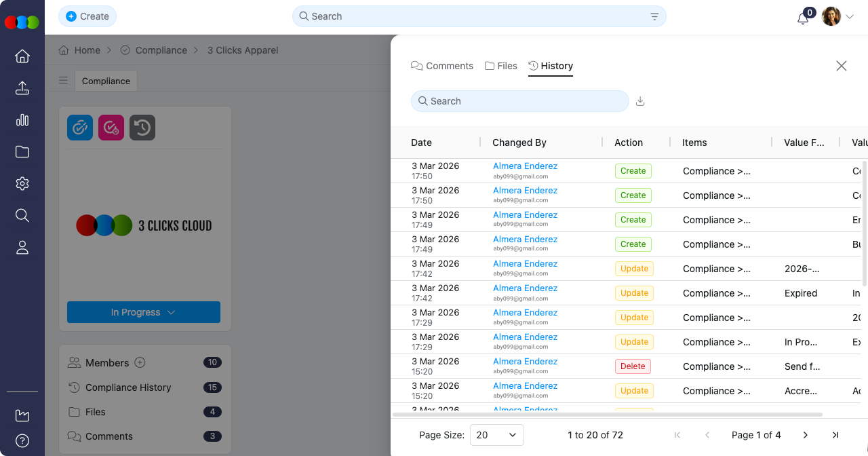Click the history panel search field
Image resolution: width=868 pixels, height=456 pixels.
click(x=520, y=101)
